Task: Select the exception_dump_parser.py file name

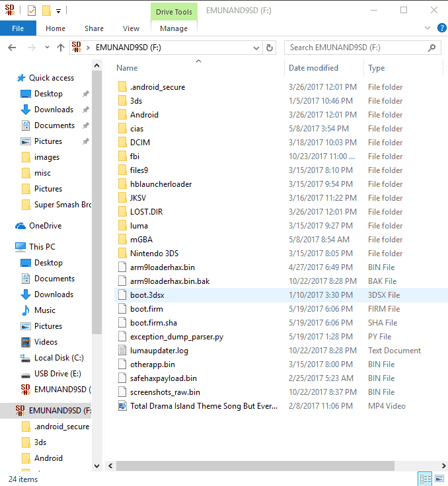Action: click(177, 337)
